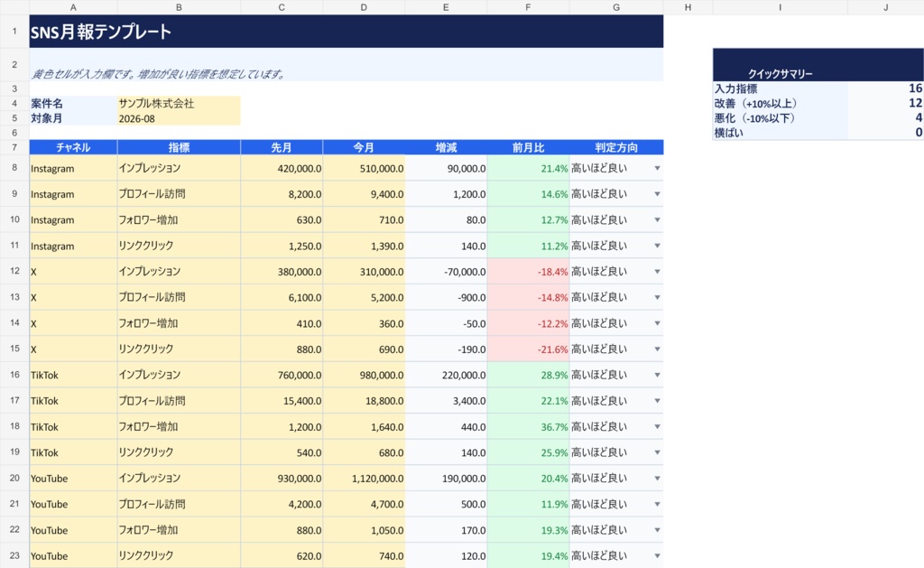Viewport: 924px width, 568px height.
Task: Click the YouTube cell in row 20
Action: click(x=73, y=479)
